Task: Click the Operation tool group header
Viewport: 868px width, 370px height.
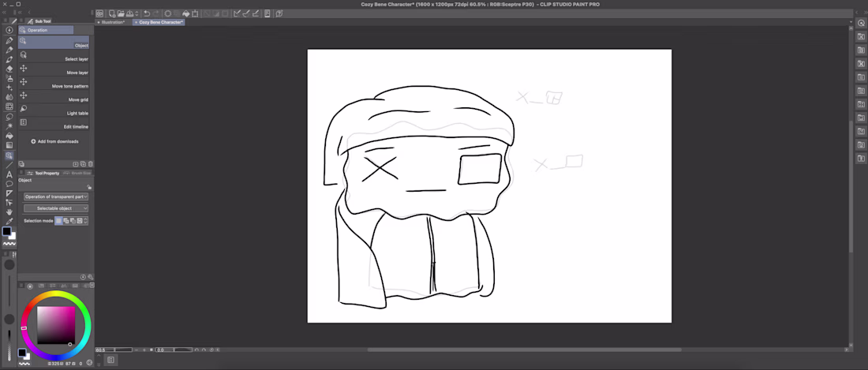Action: click(x=46, y=30)
